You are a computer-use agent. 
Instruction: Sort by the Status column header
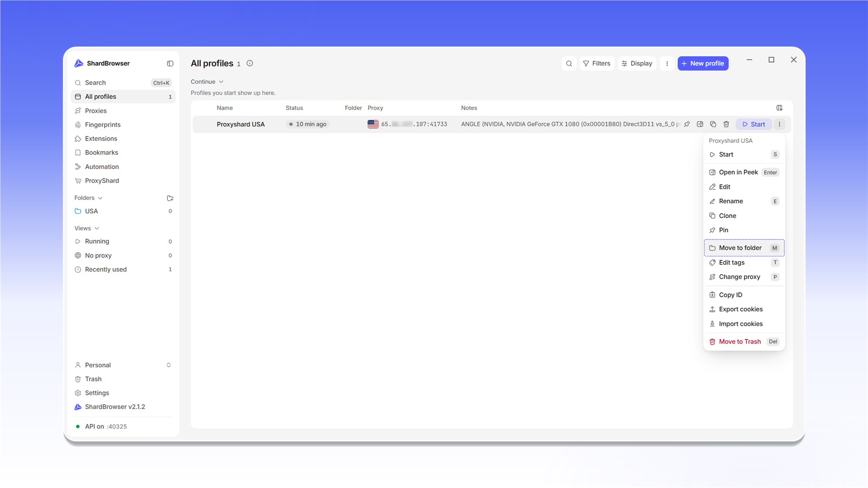[x=294, y=108]
